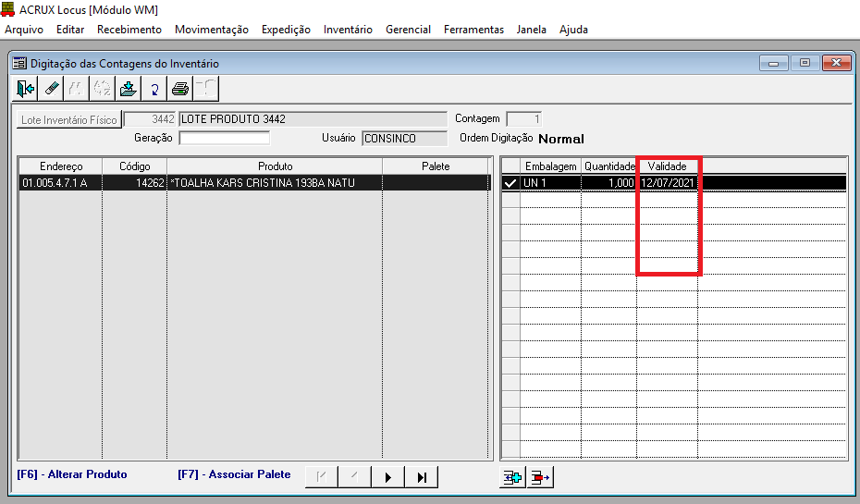This screenshot has height=504, width=860.
Task: Select TOALHA KARS CRISTINA product cell
Action: [275, 182]
